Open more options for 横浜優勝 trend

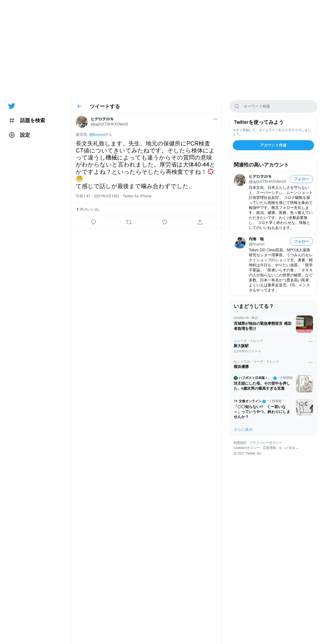[x=310, y=362]
